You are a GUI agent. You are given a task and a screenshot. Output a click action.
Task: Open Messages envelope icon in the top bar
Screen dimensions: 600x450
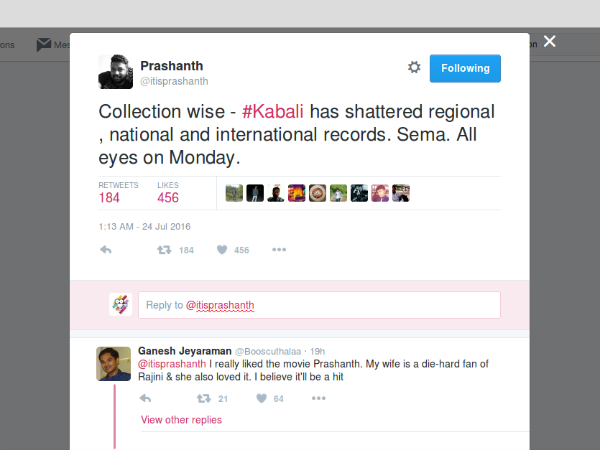(44, 44)
